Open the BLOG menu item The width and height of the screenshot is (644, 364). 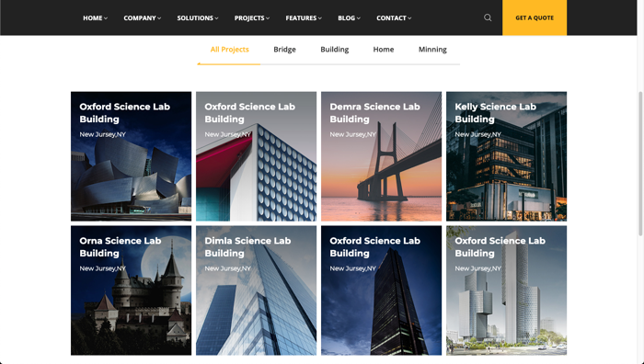[349, 18]
